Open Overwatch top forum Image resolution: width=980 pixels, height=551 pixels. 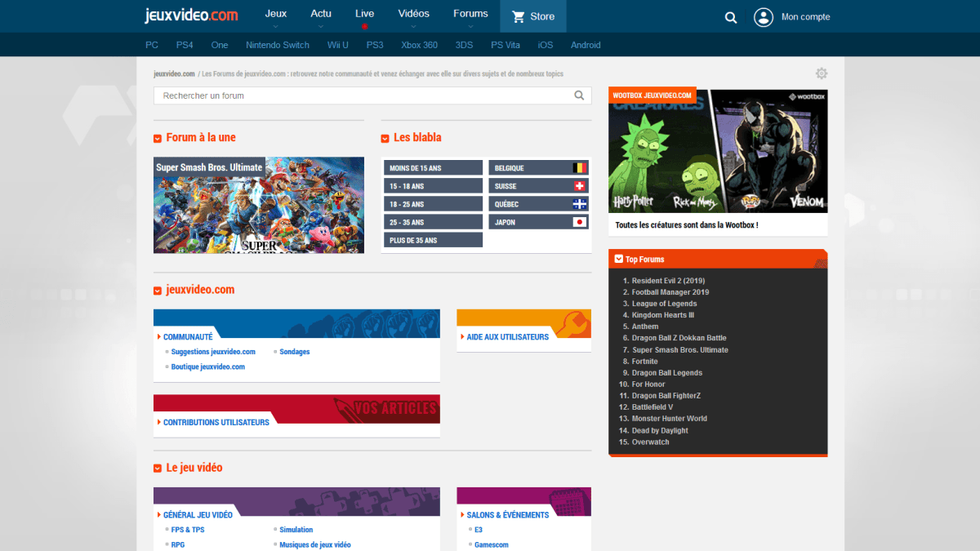point(651,442)
